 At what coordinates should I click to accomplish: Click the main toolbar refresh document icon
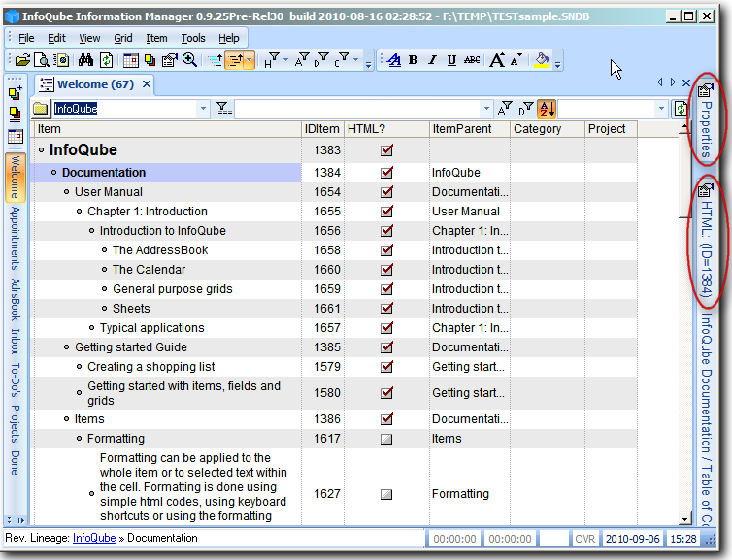pos(107,60)
